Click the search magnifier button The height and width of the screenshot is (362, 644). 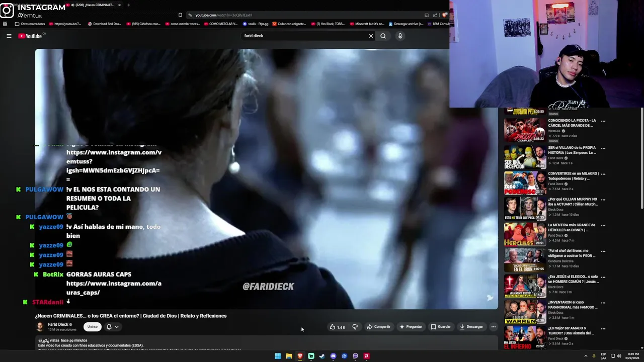[383, 36]
